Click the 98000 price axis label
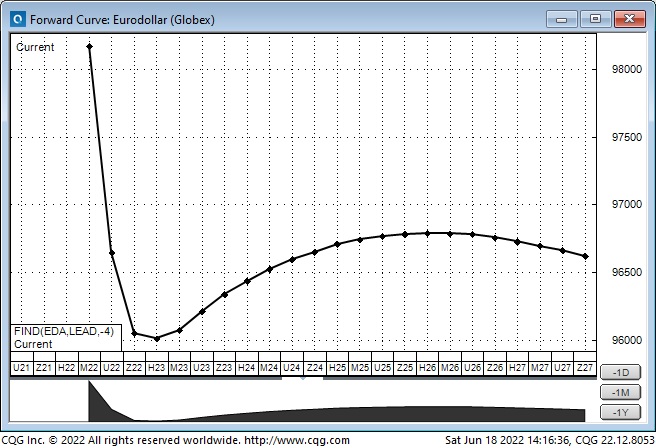The height and width of the screenshot is (448, 656). tap(626, 69)
